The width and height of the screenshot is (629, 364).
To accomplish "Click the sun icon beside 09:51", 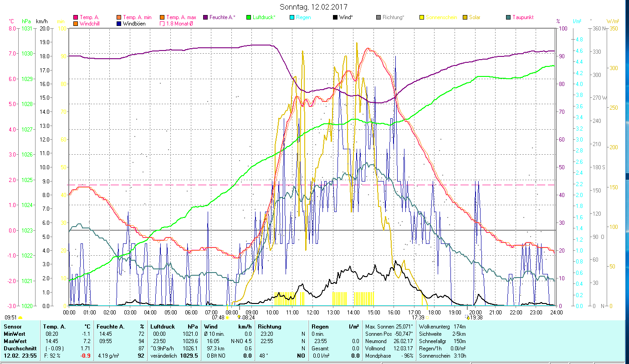I will [20, 318].
